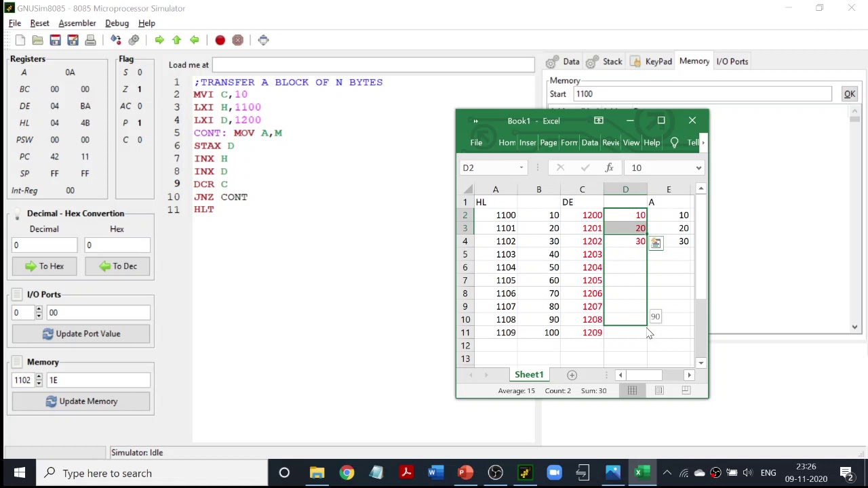Open file via folder toolbar icon
868x488 pixels.
(38, 40)
